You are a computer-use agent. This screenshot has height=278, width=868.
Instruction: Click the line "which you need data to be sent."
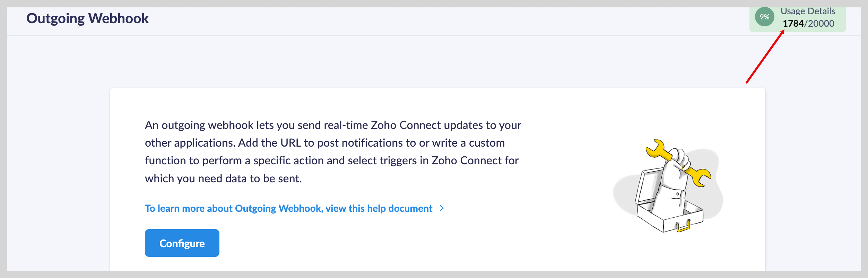coord(223,179)
